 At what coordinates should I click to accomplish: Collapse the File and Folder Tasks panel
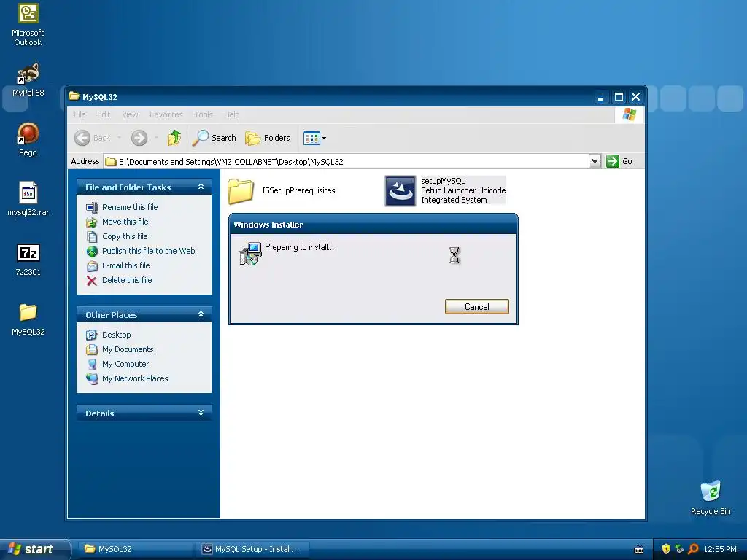tap(201, 187)
